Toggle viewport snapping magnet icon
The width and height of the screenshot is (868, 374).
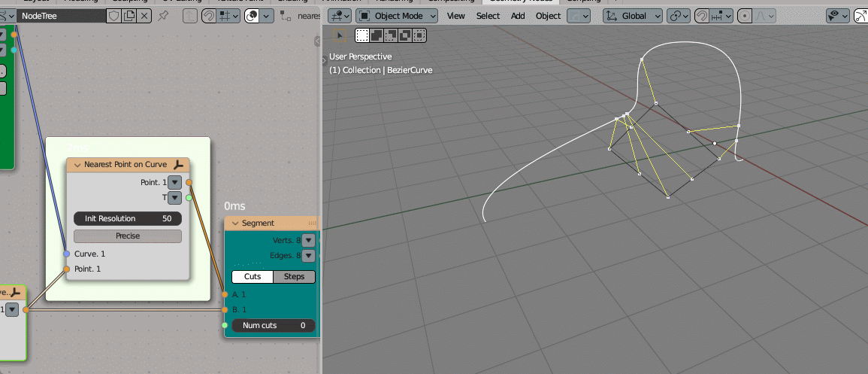[x=701, y=15]
